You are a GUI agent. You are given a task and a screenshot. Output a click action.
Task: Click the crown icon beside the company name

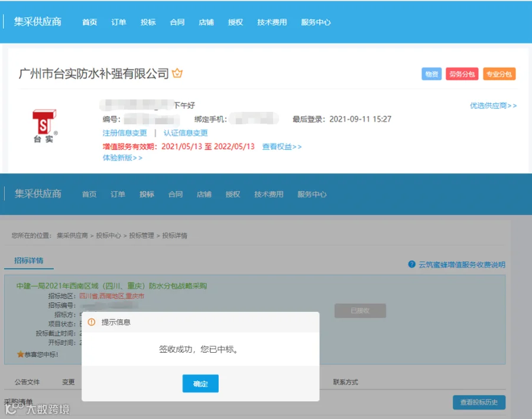177,73
